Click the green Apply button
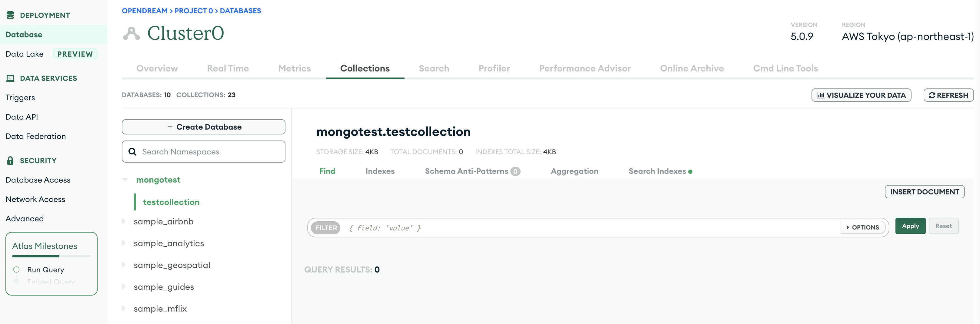 [910, 226]
